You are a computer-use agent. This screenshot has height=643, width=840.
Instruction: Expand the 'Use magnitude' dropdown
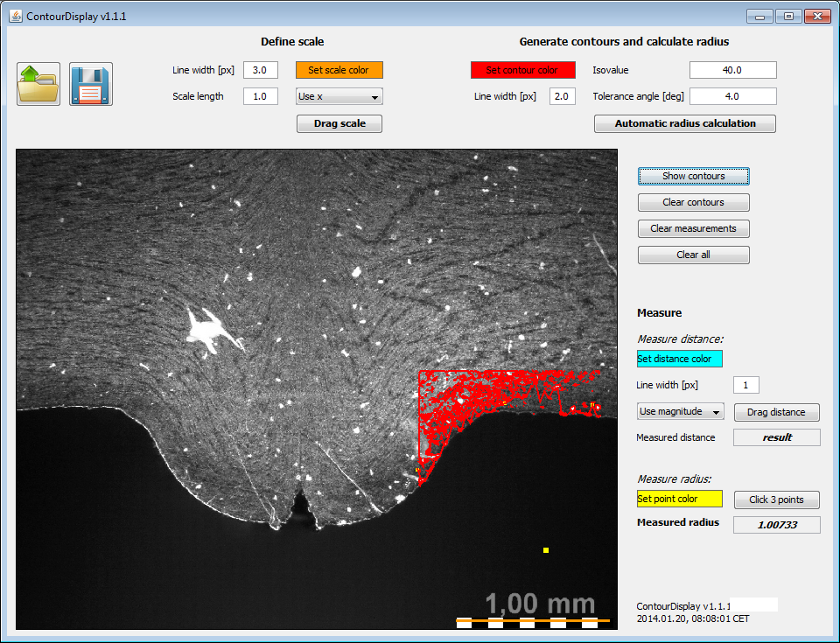681,411
